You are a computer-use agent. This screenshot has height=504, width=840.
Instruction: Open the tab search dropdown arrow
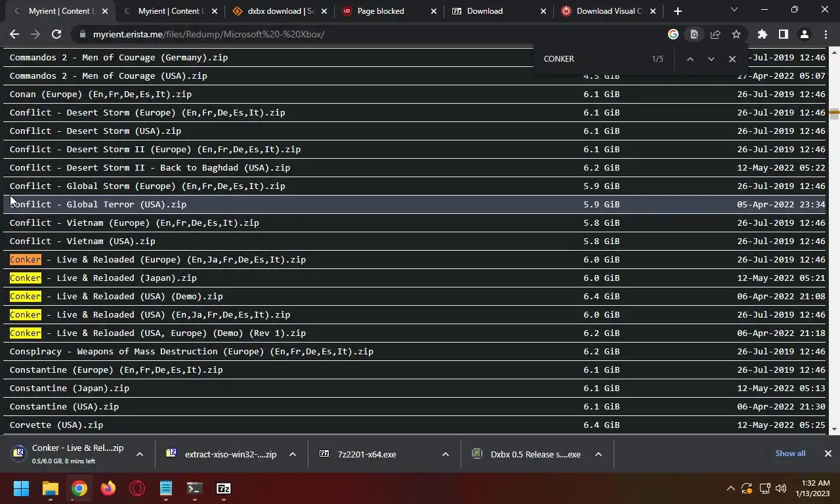(734, 10)
